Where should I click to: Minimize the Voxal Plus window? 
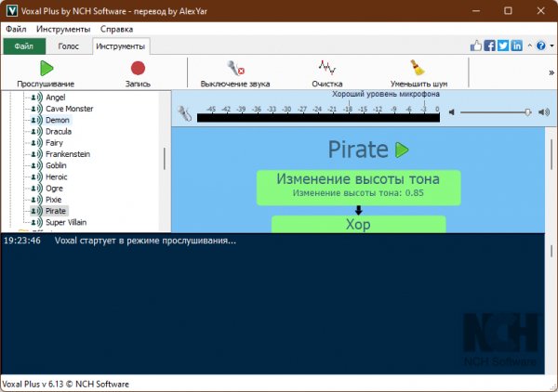[476, 10]
